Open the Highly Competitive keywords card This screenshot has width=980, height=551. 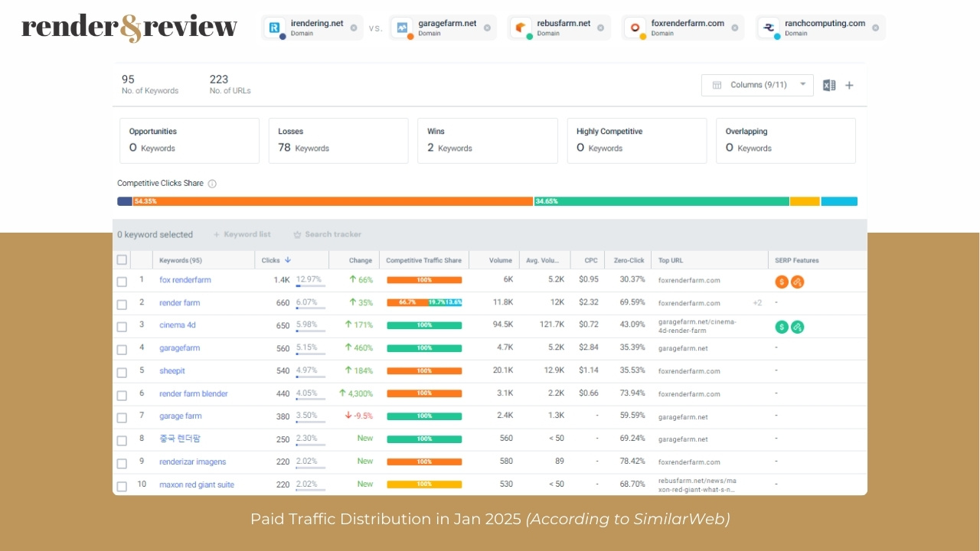tap(637, 140)
